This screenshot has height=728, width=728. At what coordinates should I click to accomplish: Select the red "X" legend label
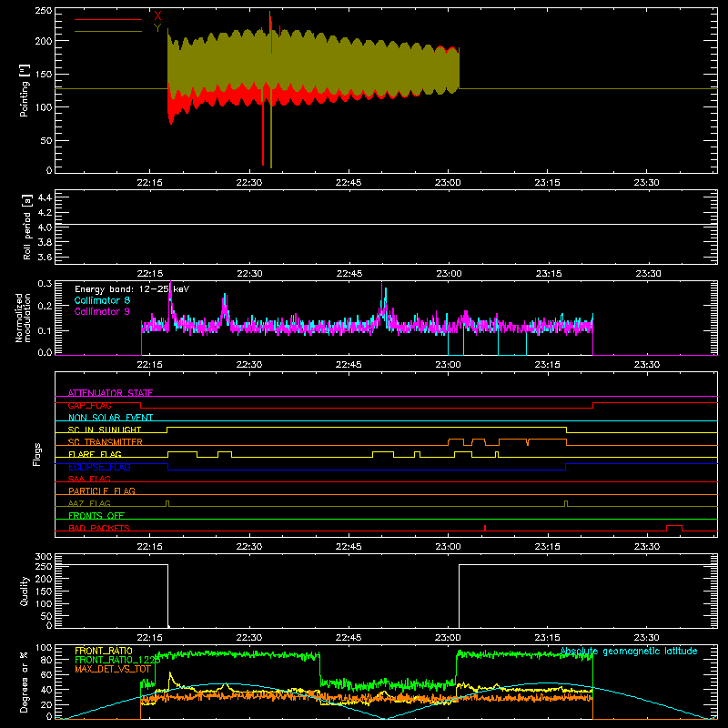coord(157,16)
